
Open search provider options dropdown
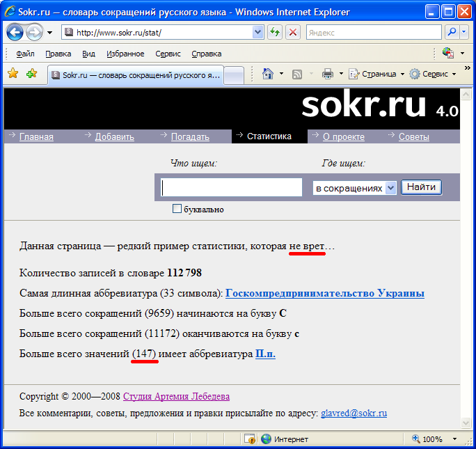(464, 32)
